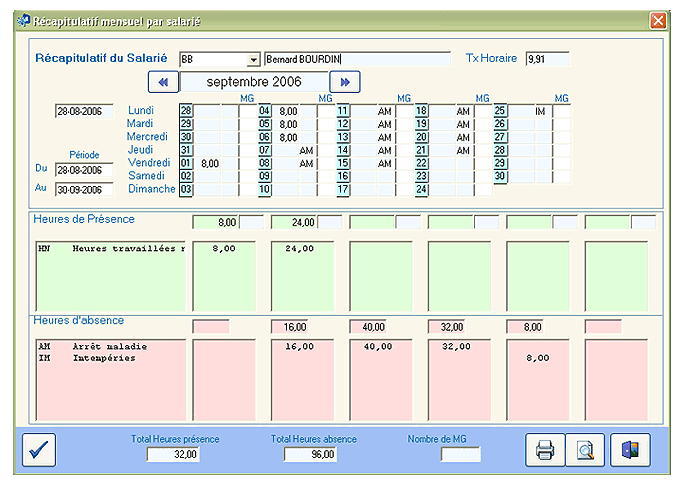Open the employee code BB dropdown
The width and height of the screenshot is (684, 486).
[253, 60]
